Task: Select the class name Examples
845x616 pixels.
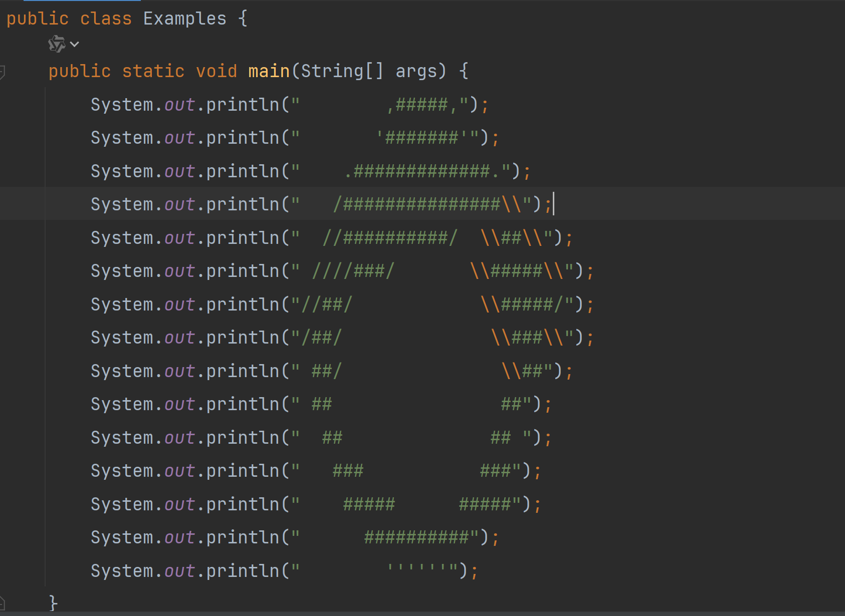Action: 184,18
